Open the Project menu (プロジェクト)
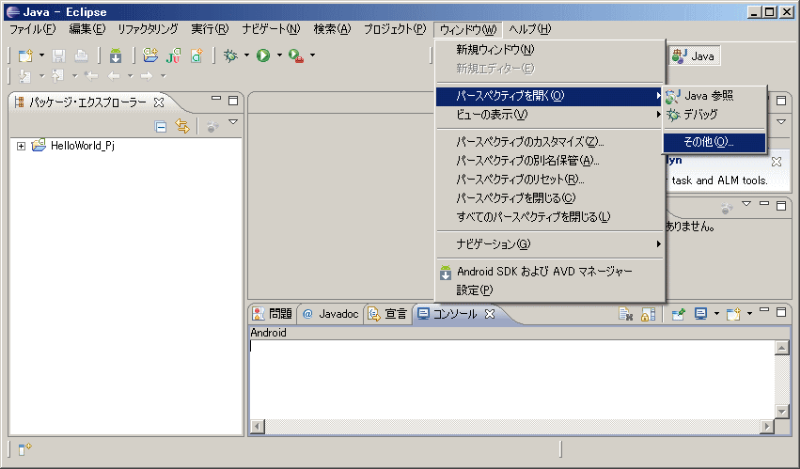The image size is (800, 469). 394,29
